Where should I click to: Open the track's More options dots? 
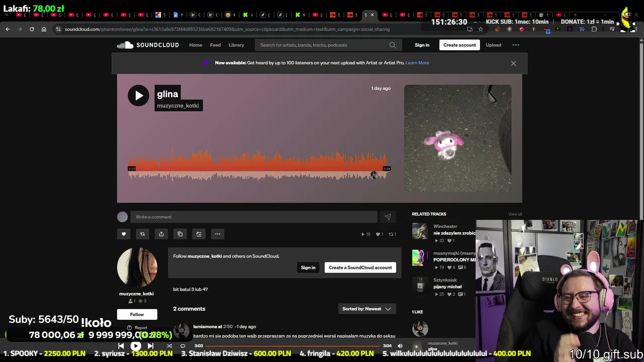click(217, 234)
